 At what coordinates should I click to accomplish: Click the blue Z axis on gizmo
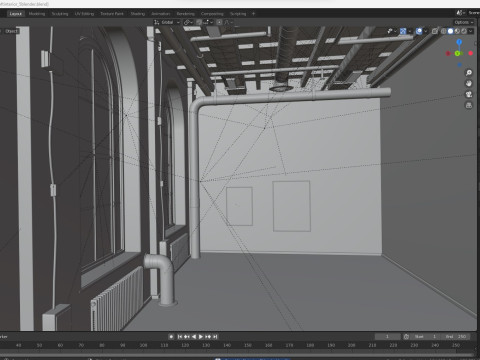coord(459,42)
